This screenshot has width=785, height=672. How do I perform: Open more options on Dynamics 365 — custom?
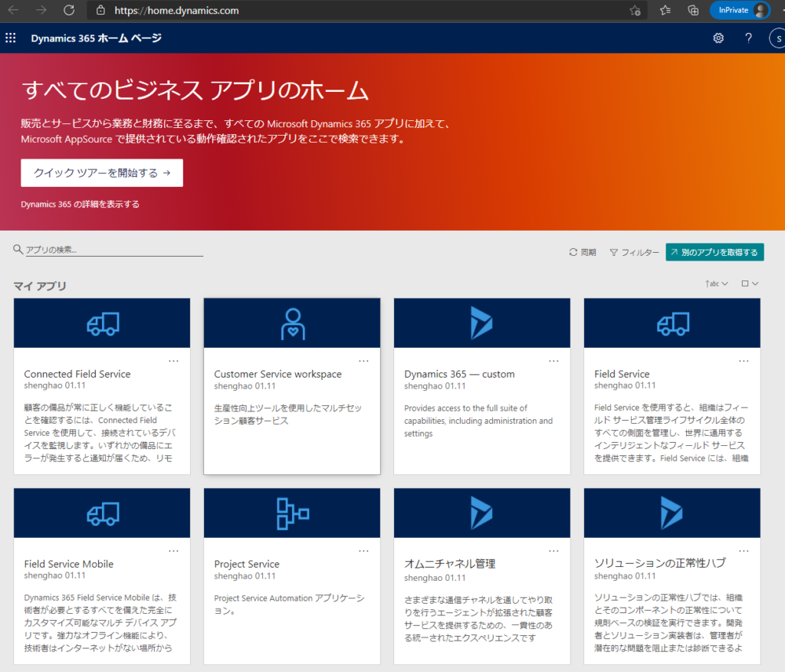click(553, 361)
